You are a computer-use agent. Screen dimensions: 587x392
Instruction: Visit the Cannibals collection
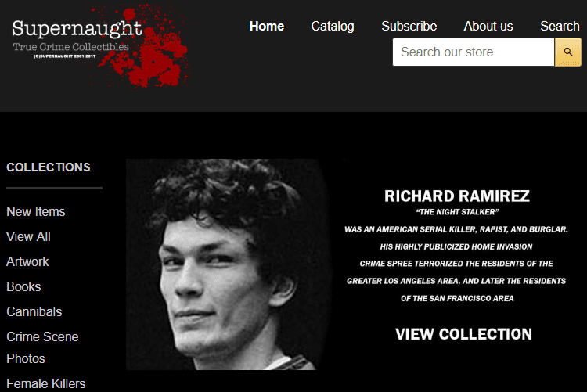click(34, 312)
